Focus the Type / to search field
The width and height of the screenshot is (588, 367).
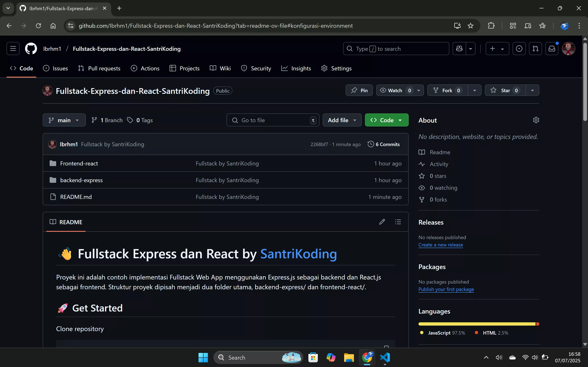396,49
